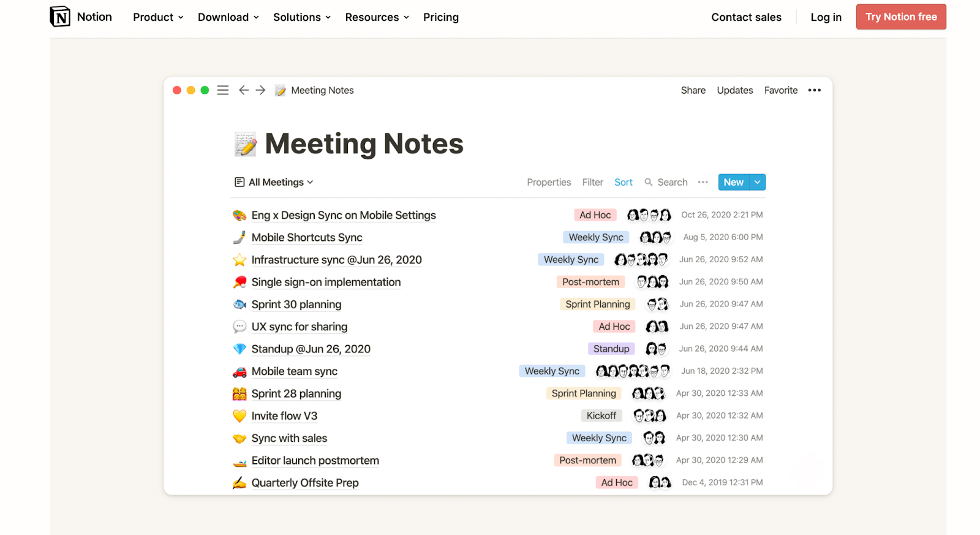
Task: Open the sidebar hamburger menu icon
Action: [223, 90]
